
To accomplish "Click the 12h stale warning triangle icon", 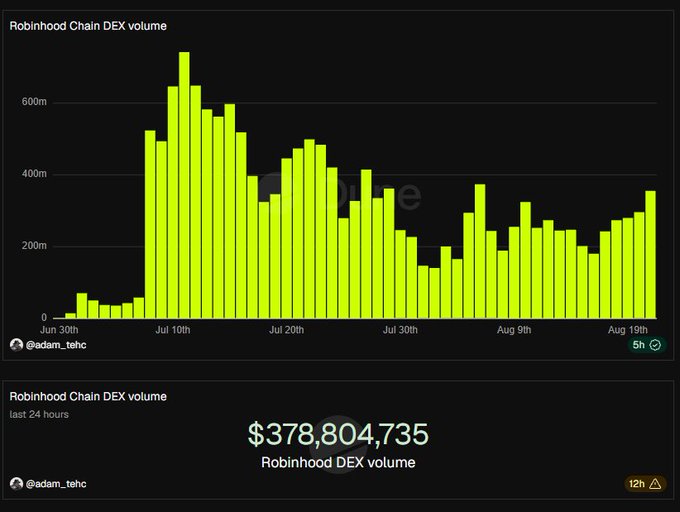I will pyautogui.click(x=655, y=484).
